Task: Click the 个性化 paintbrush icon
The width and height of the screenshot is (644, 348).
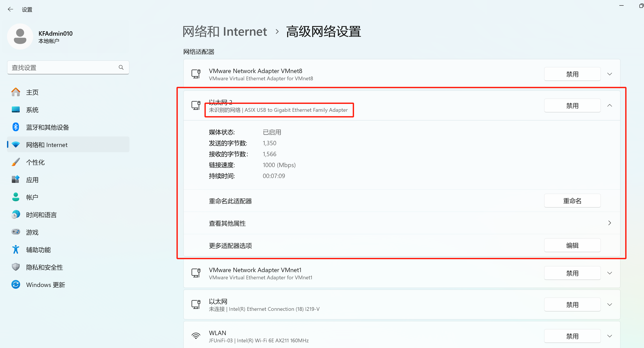Action: coord(16,162)
